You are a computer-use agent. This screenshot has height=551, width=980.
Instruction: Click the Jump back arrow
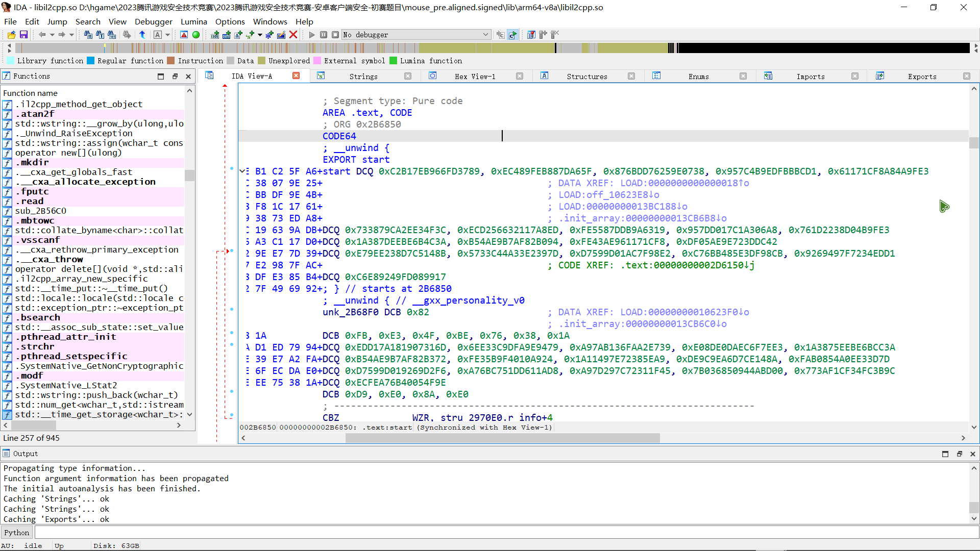coord(42,35)
